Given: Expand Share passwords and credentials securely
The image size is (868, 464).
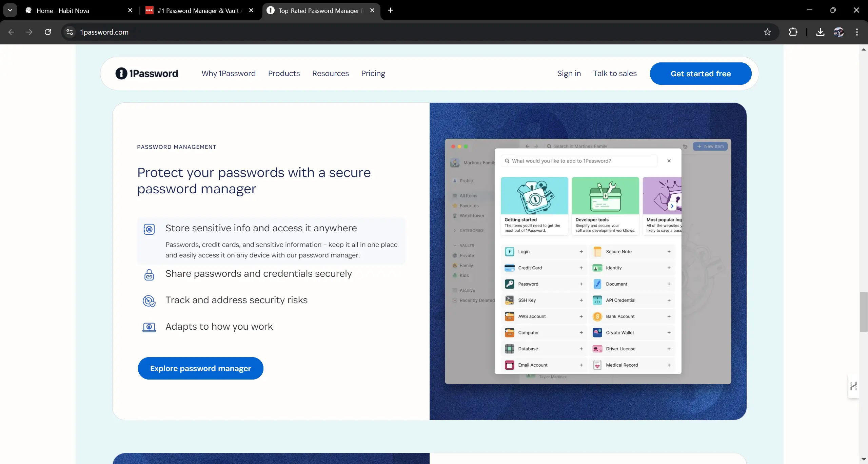Looking at the screenshot, I should coord(258,274).
